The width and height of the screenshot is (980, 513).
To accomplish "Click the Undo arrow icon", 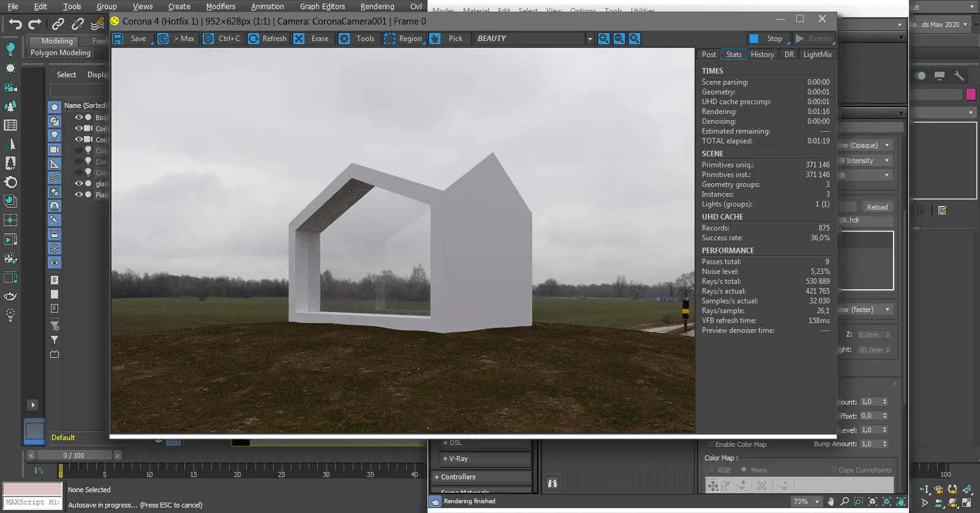I will pos(15,24).
